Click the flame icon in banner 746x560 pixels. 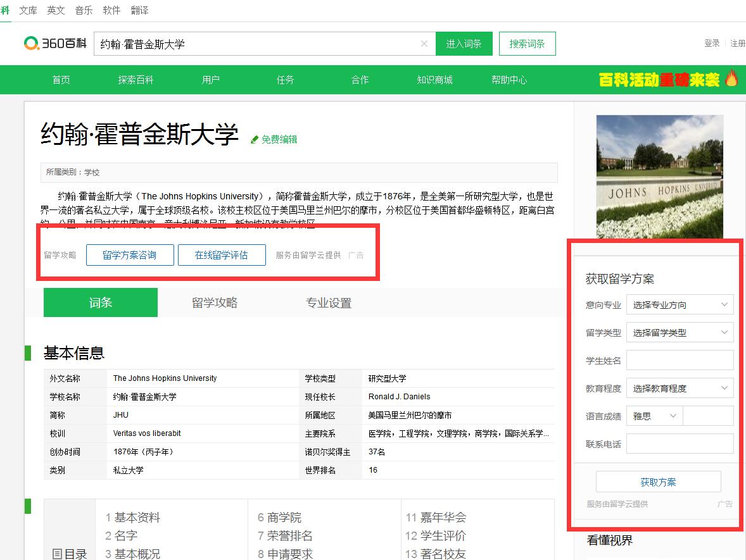pos(731,79)
